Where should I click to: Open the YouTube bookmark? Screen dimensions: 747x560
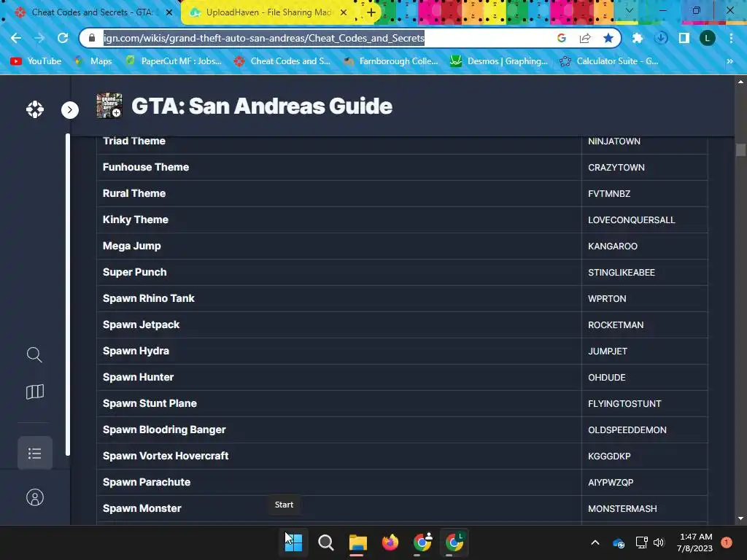36,61
